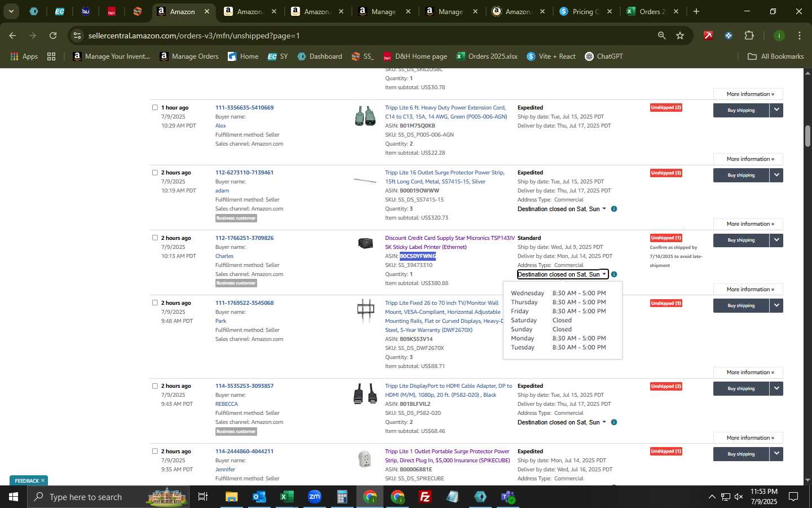Screen dimensions: 812x508
Task: Expand Buy shipping arrow for order 112-6273110-7139461
Action: pyautogui.click(x=776, y=175)
